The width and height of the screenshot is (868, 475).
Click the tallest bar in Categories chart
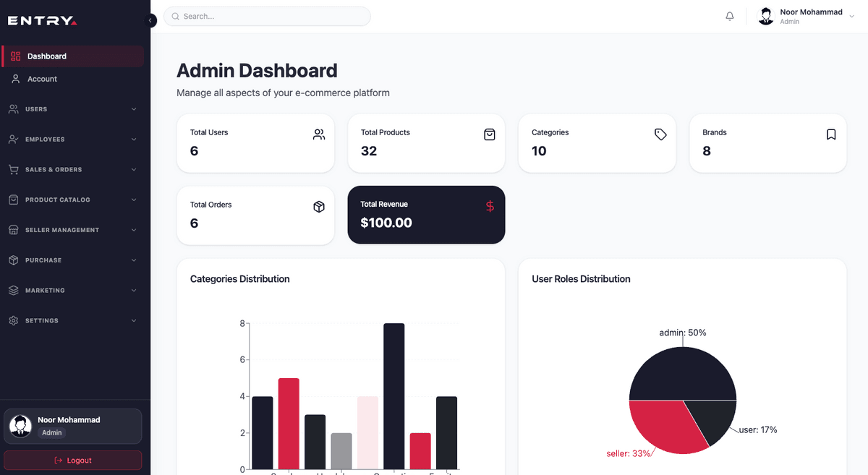point(394,396)
